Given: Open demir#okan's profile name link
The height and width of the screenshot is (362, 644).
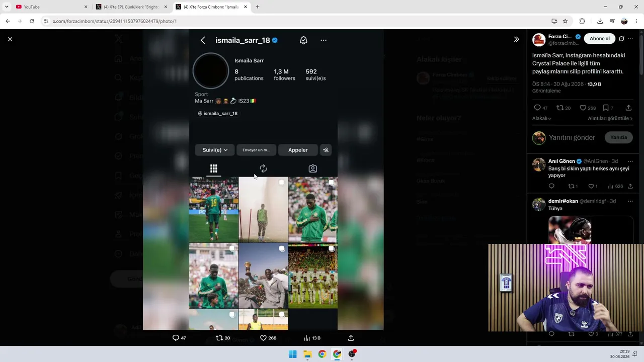Looking at the screenshot, I should coord(563,201).
